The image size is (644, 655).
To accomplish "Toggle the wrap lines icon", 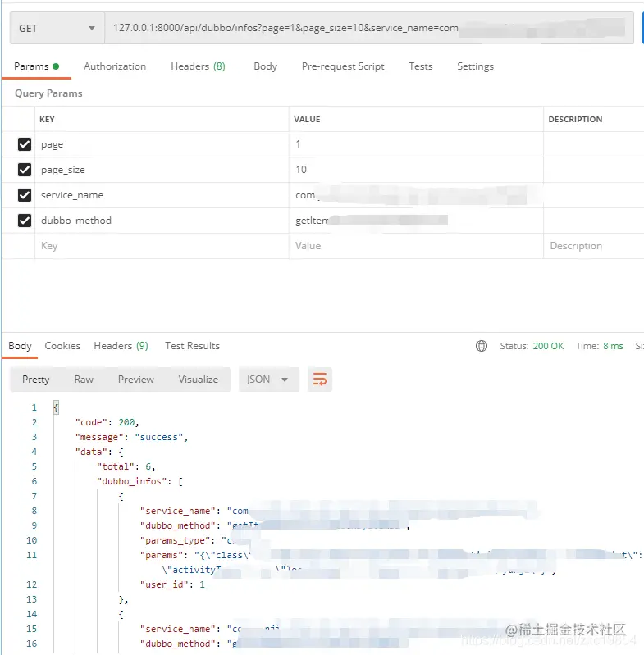I will coord(320,380).
